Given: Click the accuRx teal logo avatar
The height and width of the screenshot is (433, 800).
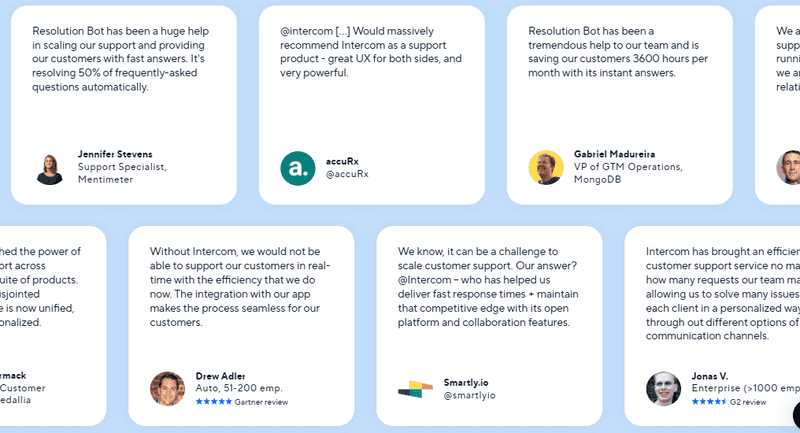Looking at the screenshot, I should click(x=297, y=168).
